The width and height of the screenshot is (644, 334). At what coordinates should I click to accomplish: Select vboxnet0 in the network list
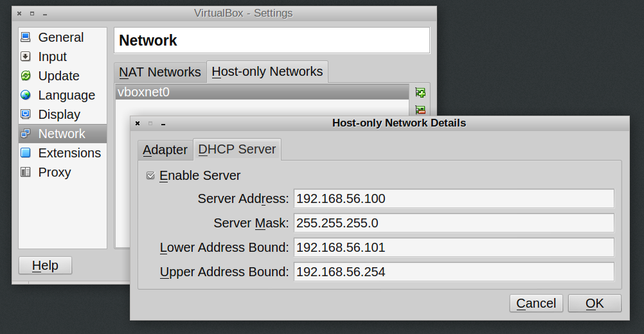click(x=262, y=92)
